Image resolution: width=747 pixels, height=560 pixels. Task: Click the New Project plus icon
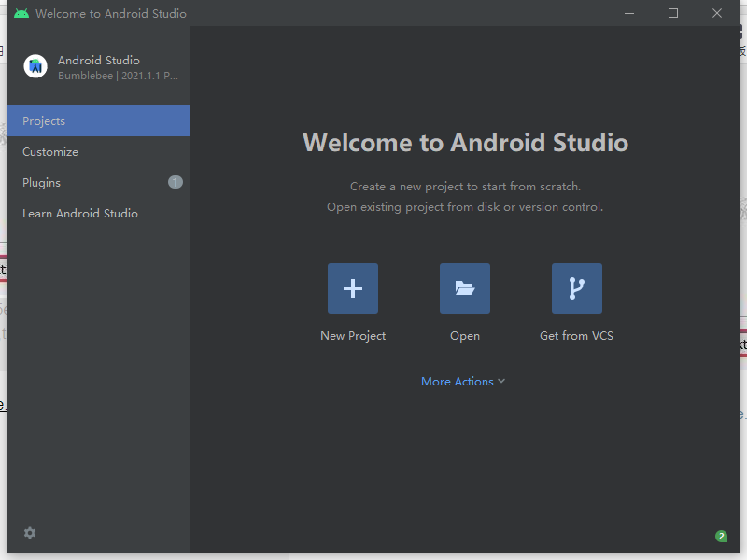[x=353, y=288]
